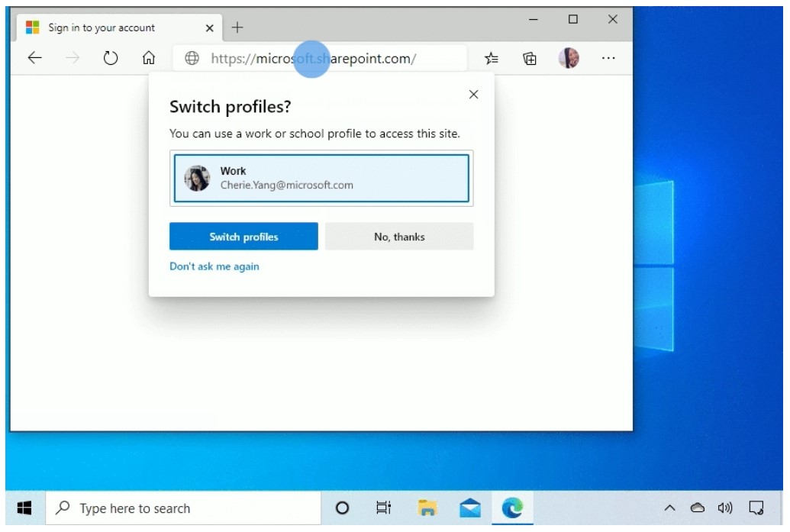Click the profile avatar in toolbar
790x532 pixels.
pyautogui.click(x=569, y=59)
